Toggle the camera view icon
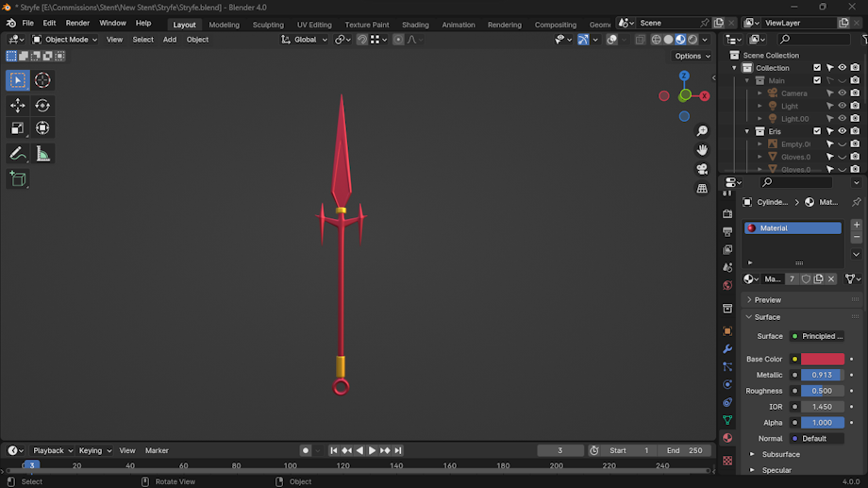Screen dimensions: 868x488 click(x=702, y=169)
